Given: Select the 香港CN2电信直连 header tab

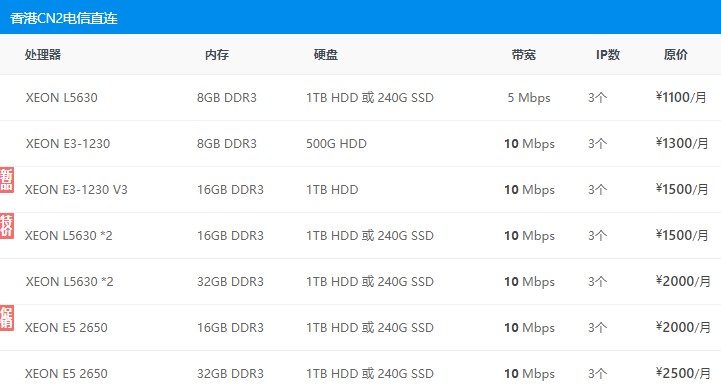Looking at the screenshot, I should coord(64,18).
